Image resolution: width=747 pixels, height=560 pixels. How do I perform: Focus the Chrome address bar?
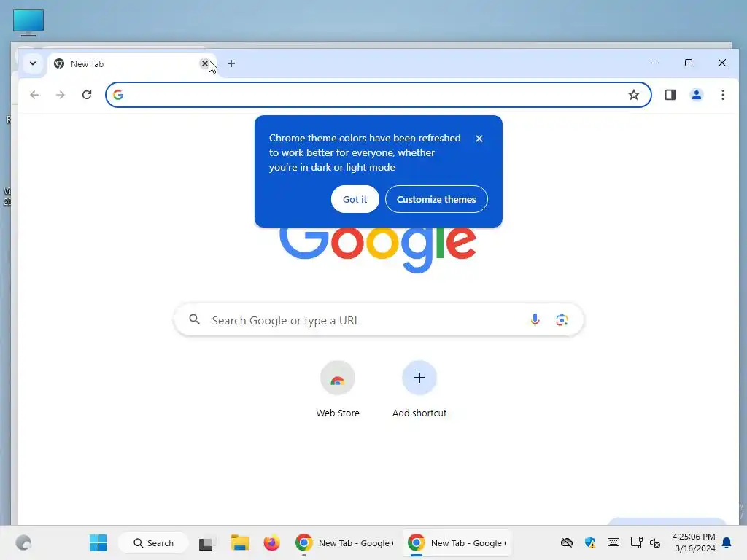379,95
